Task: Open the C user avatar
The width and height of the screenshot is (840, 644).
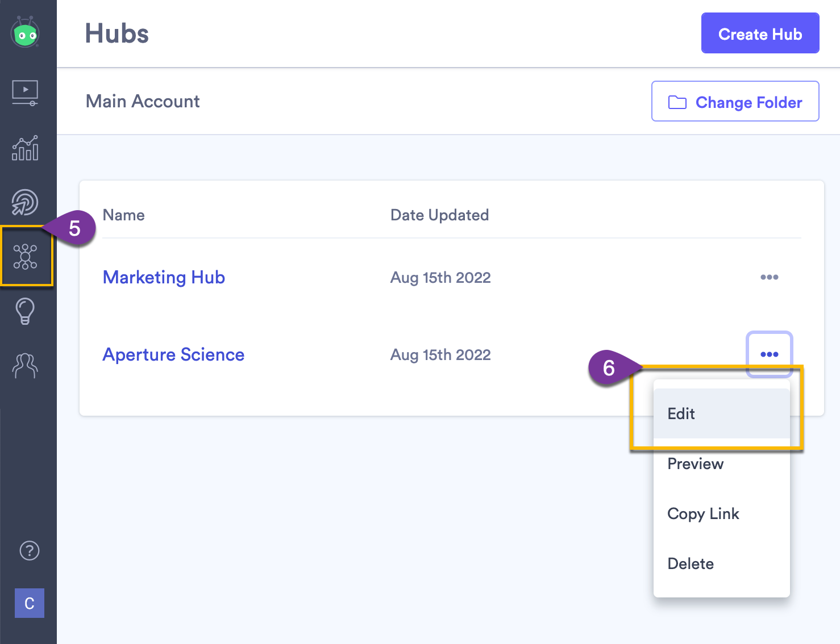Action: pyautogui.click(x=30, y=603)
